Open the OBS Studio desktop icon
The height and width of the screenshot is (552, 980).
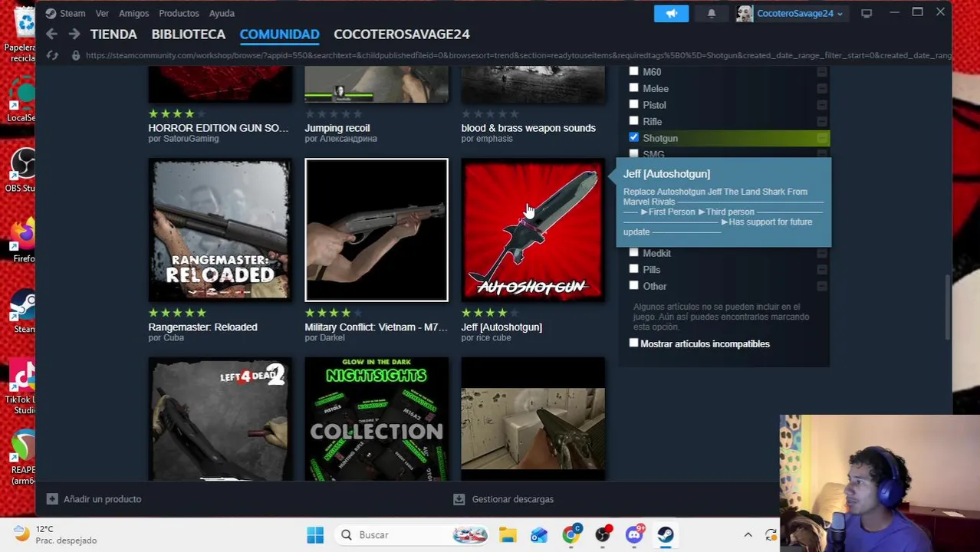[22, 170]
